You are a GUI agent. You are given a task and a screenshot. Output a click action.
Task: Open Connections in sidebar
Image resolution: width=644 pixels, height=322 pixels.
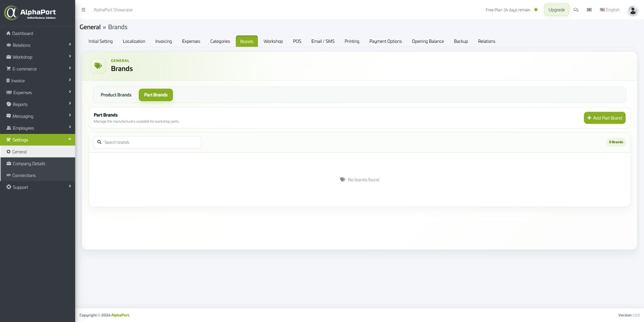tap(38, 175)
